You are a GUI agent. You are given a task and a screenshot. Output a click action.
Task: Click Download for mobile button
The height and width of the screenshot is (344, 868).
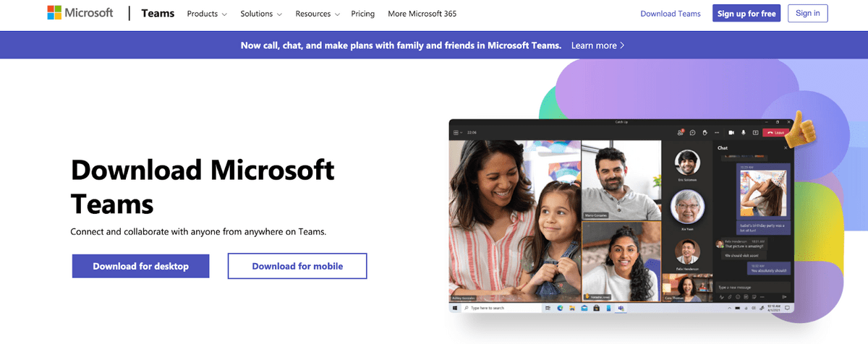297,266
